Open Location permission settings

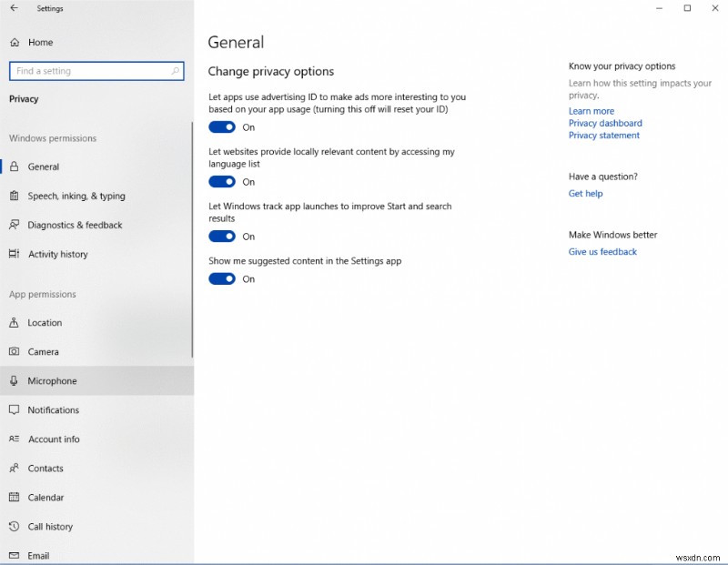(x=45, y=322)
